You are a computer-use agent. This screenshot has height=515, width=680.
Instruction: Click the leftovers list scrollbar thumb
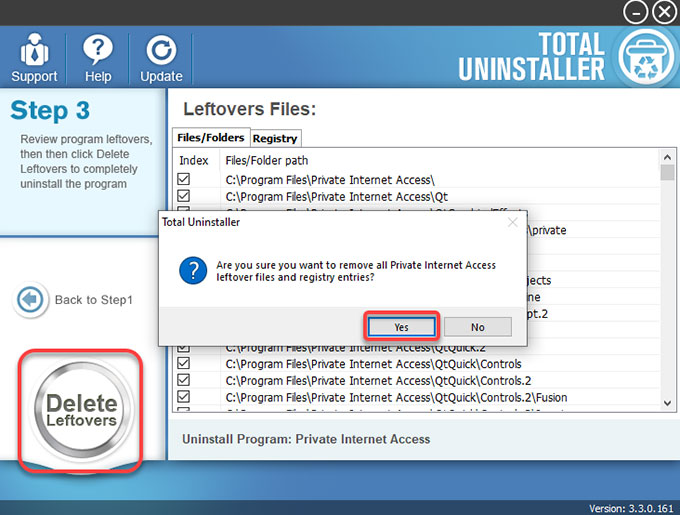pos(667,172)
